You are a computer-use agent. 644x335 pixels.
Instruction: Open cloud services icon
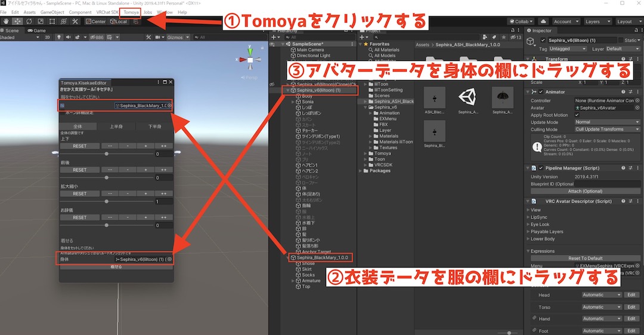tap(543, 21)
